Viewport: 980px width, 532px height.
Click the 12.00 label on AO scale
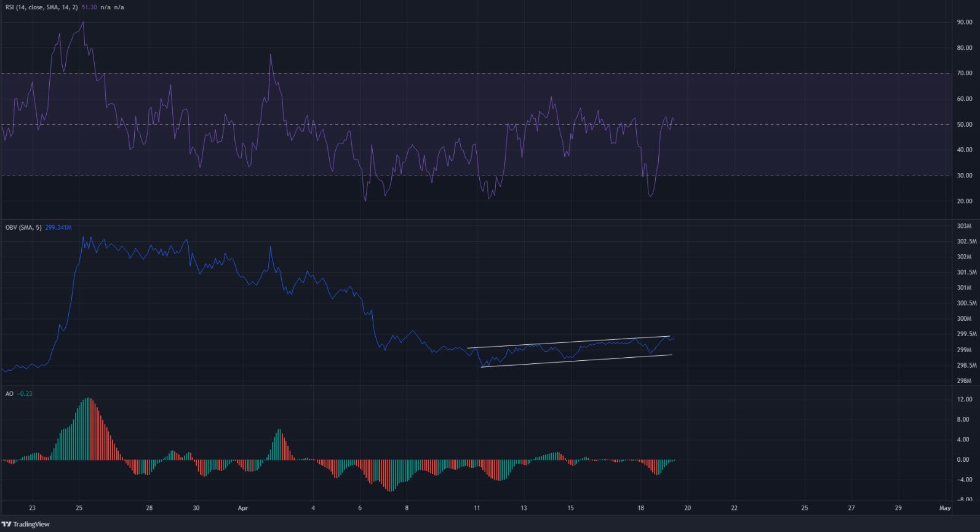click(964, 400)
